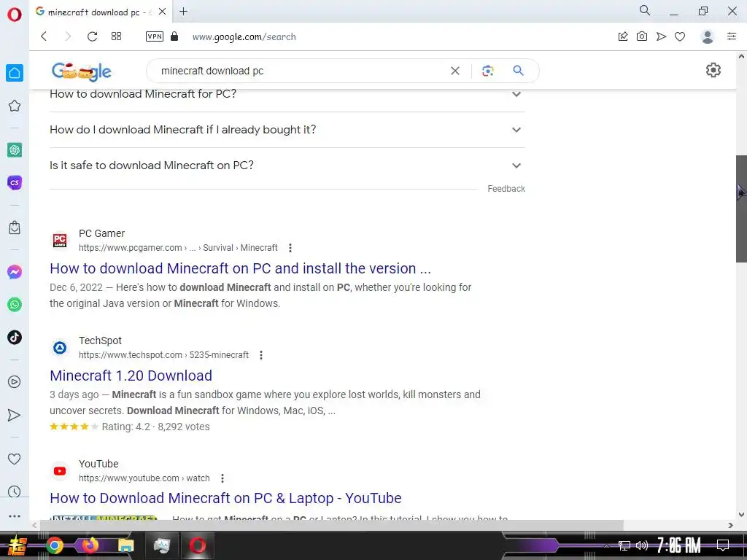Click scroll down arrow on vertical scrollbar

click(x=741, y=514)
